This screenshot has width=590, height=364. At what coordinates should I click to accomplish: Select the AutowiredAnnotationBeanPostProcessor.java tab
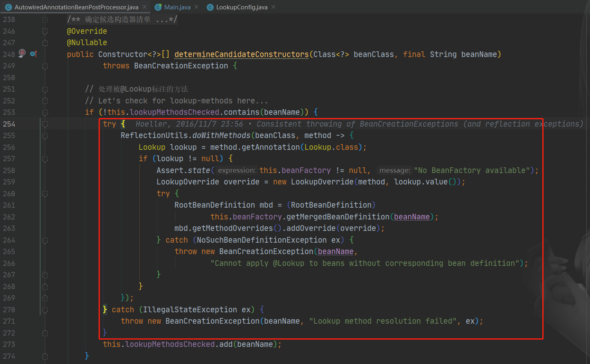pyautogui.click(x=77, y=7)
